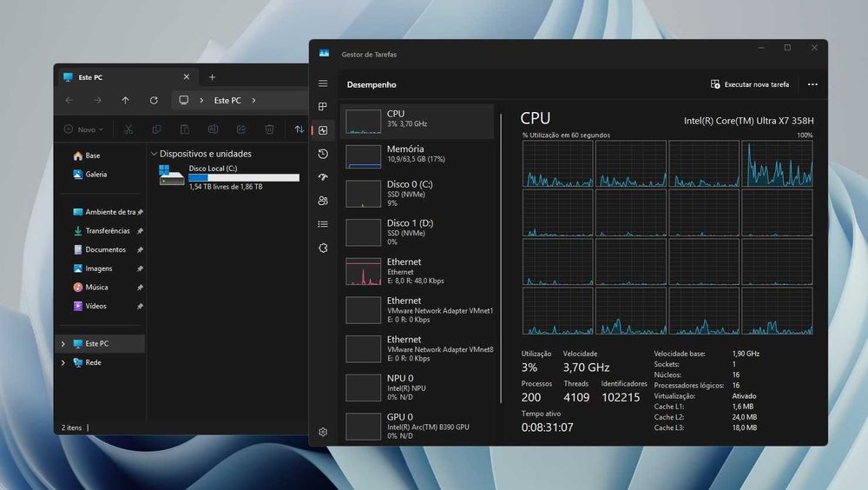Click Cut scissors icon in File Explorer

(128, 129)
